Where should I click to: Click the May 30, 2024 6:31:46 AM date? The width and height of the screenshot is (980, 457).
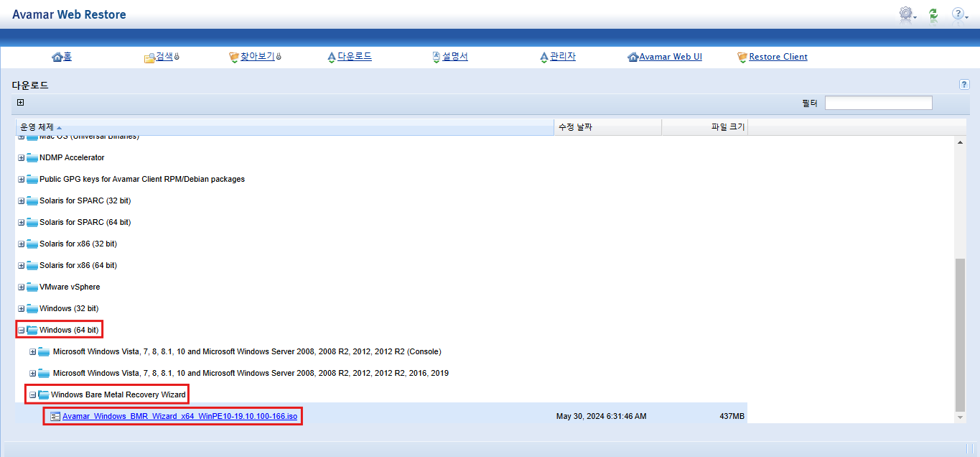point(601,417)
